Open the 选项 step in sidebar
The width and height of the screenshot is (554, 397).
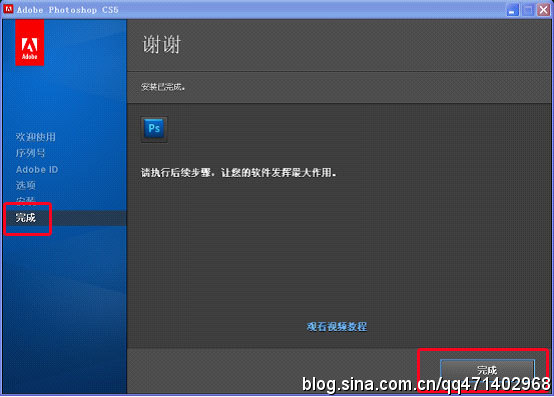coord(25,185)
